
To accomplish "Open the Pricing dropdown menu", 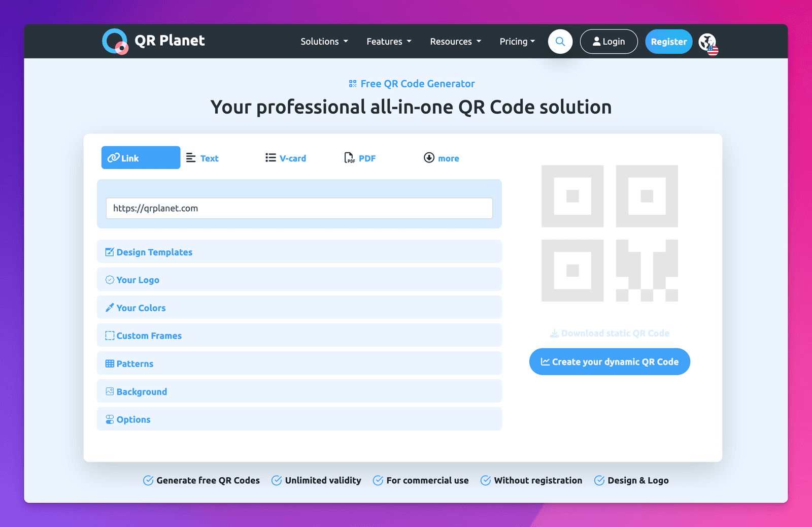I will (x=517, y=42).
